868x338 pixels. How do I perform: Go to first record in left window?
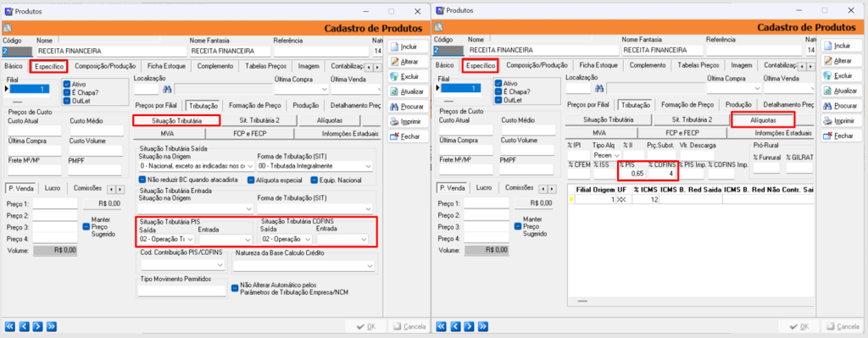(9, 326)
